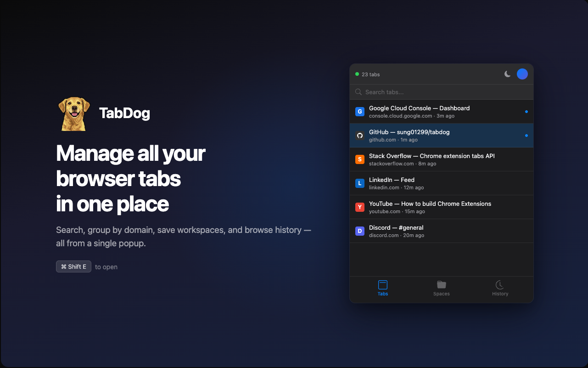Click the green 23 tabs status dot

click(x=357, y=74)
